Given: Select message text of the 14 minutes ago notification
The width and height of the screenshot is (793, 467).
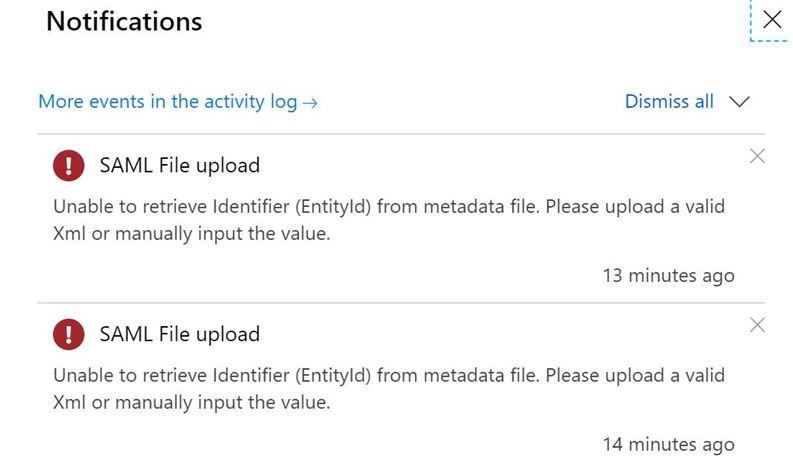Looking at the screenshot, I should coord(389,389).
